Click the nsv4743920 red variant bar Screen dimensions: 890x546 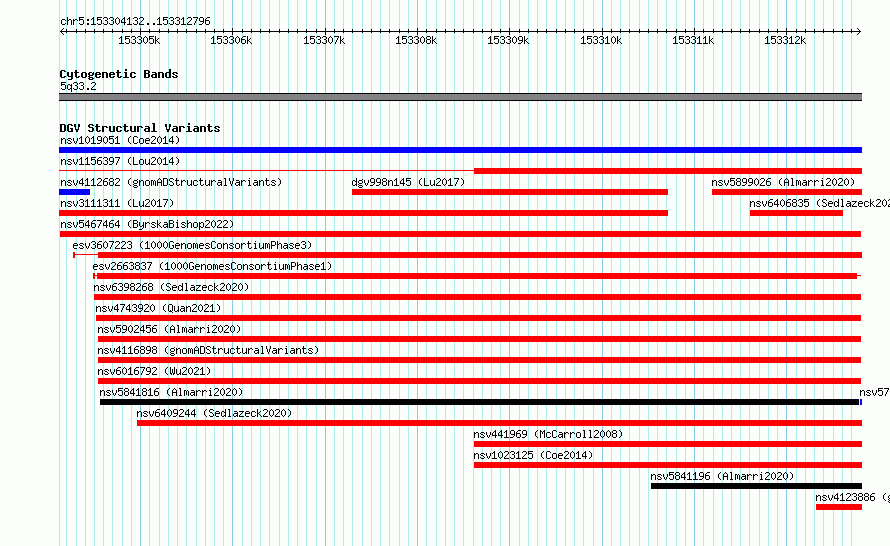point(478,318)
